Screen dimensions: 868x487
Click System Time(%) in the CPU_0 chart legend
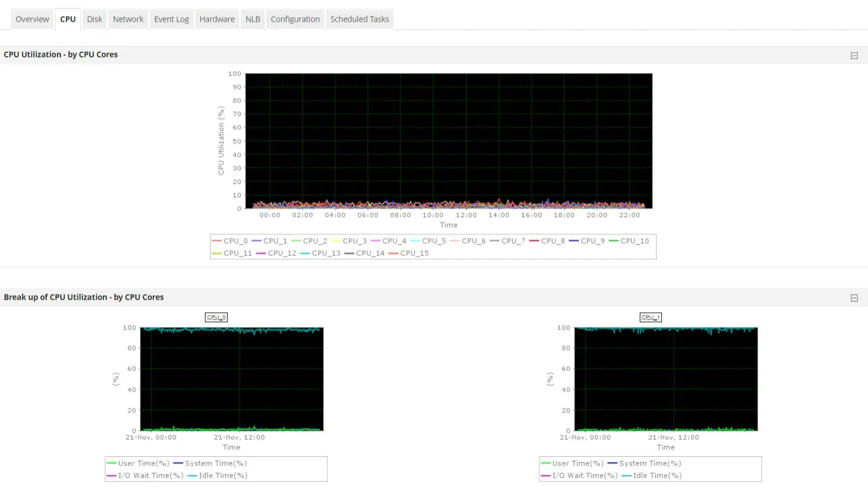pos(210,464)
